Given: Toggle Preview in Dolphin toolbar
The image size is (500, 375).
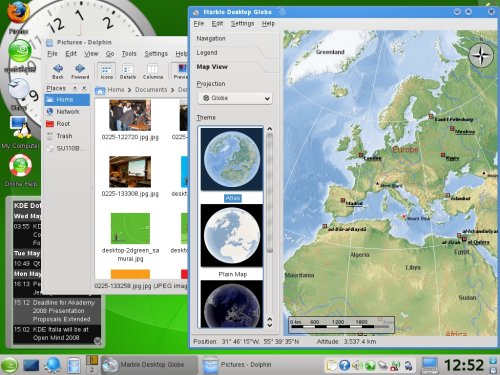Looking at the screenshot, I should coord(180,71).
